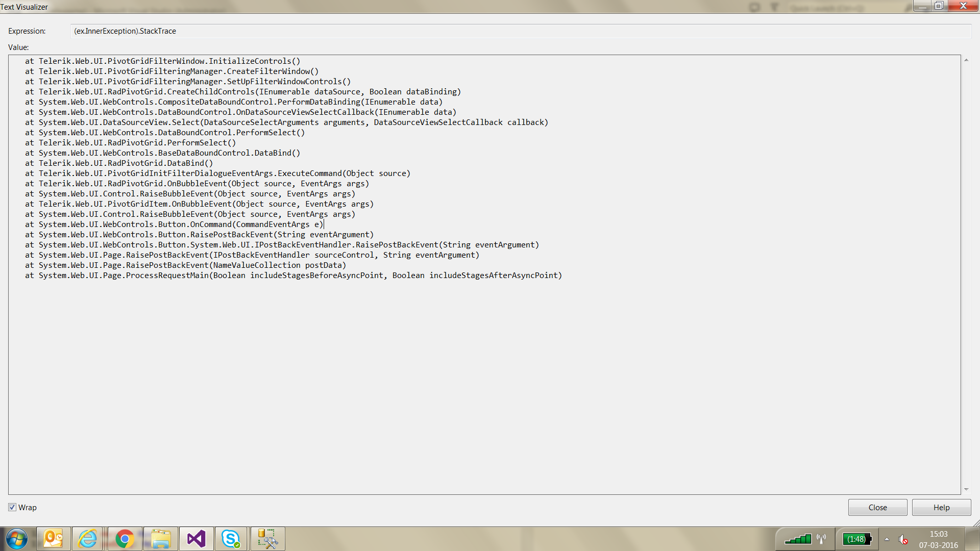Viewport: 980px width, 551px height.
Task: Click the green signal strength bars
Action: [x=798, y=539]
